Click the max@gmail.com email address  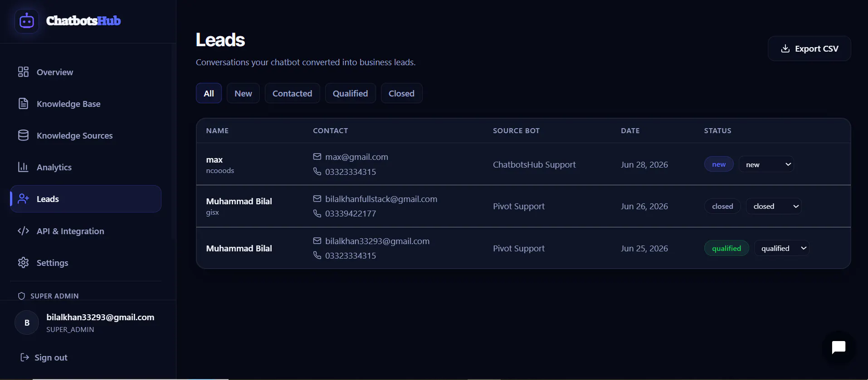(357, 157)
